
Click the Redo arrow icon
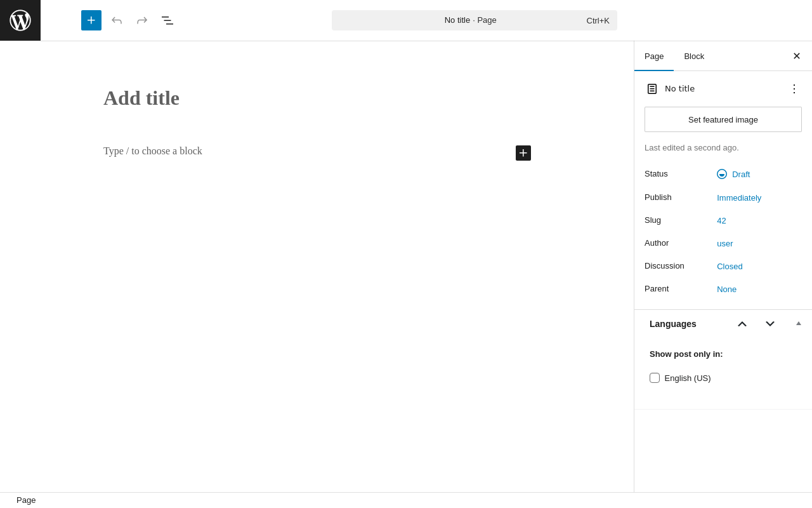pos(142,20)
